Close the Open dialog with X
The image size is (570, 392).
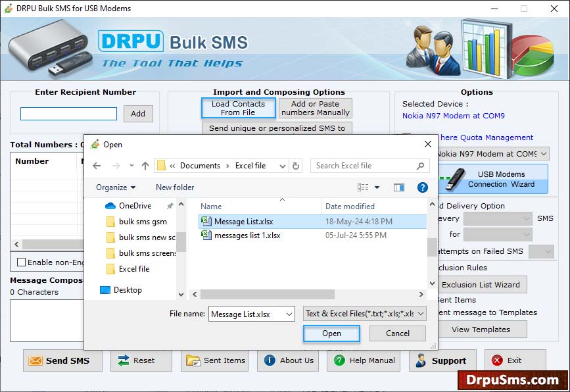click(x=428, y=144)
